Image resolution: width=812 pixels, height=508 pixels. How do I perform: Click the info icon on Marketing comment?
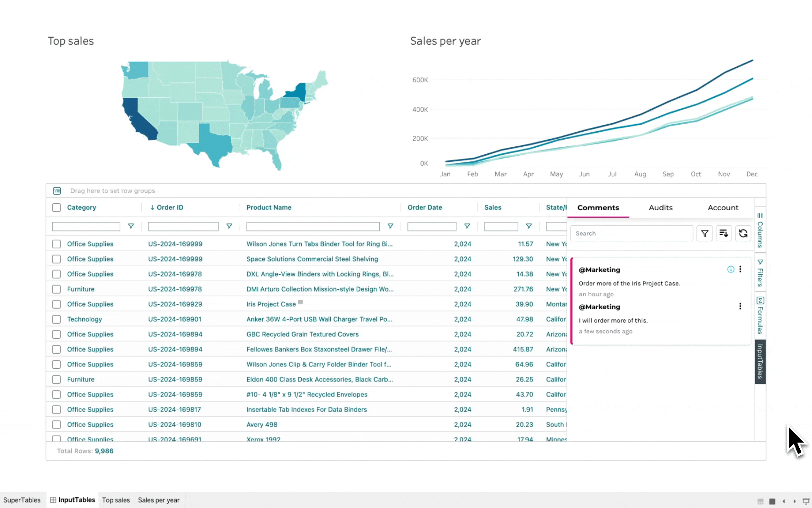click(x=731, y=270)
